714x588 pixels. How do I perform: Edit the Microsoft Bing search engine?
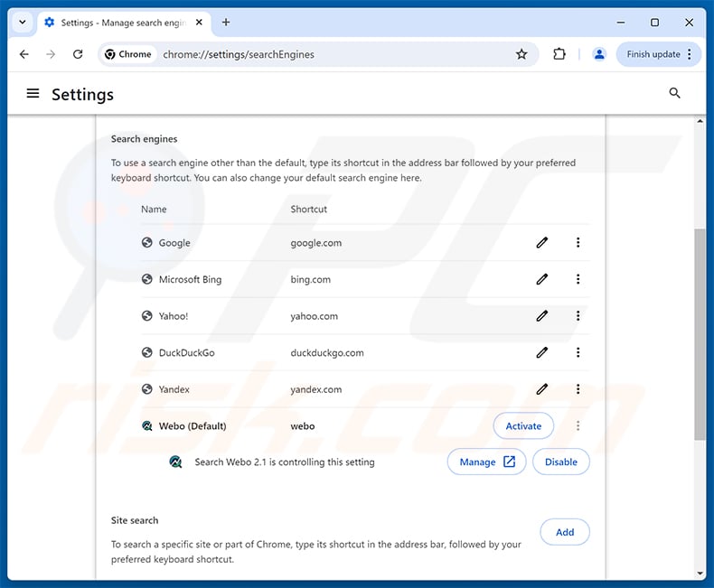542,279
